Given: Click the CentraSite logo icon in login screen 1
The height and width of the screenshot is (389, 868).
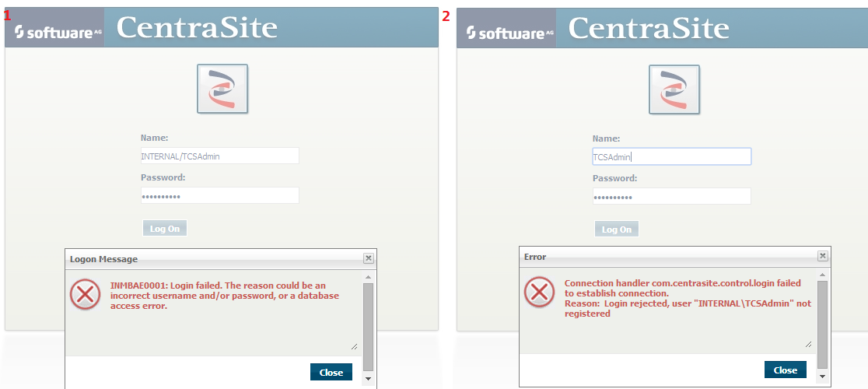Looking at the screenshot, I should pos(222,89).
